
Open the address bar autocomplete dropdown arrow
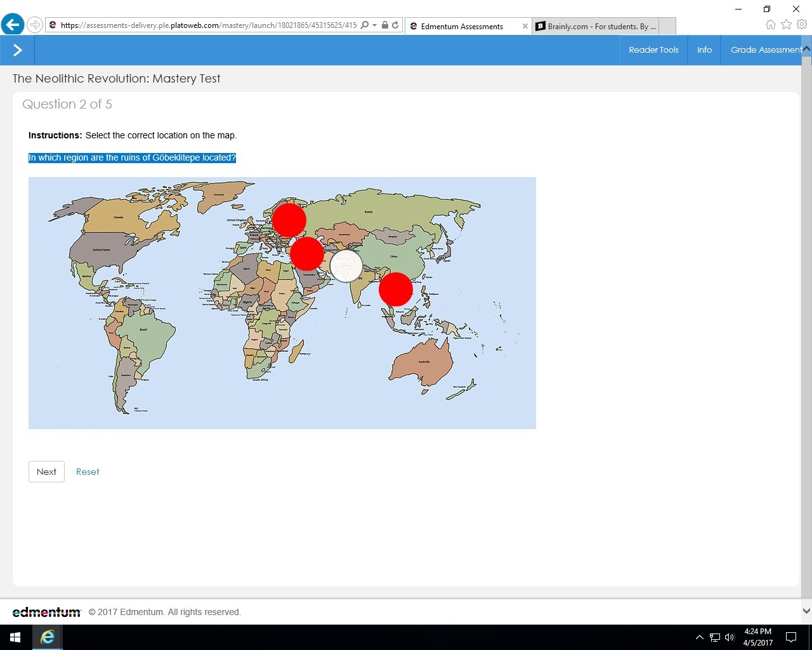[375, 25]
